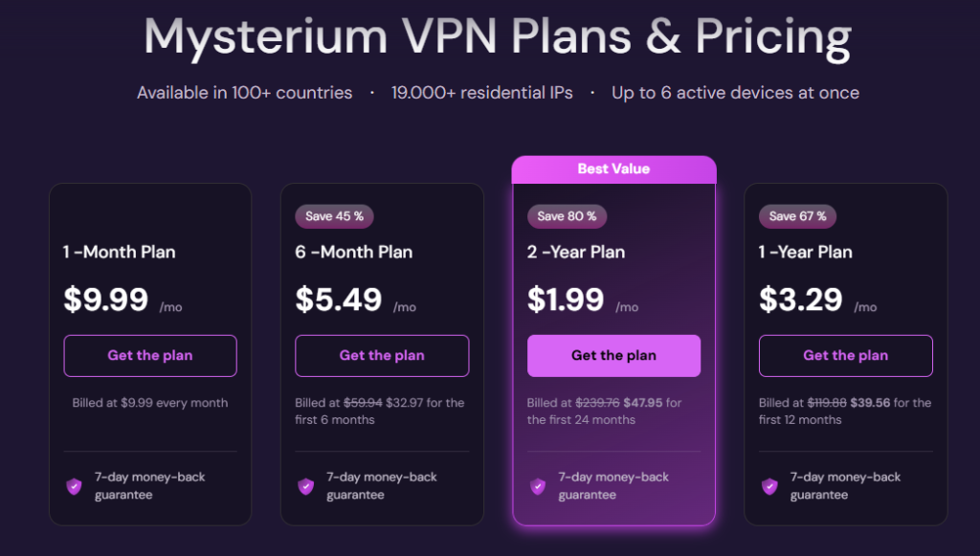Click the shield icon on the 1-Month Plan
980x556 pixels.
[x=72, y=486]
